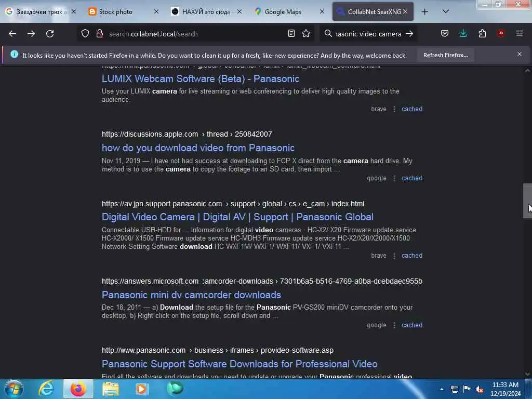Viewport: 532px width, 399px height.
Task: Click the discussions.apple.com result URL
Action: point(187,134)
